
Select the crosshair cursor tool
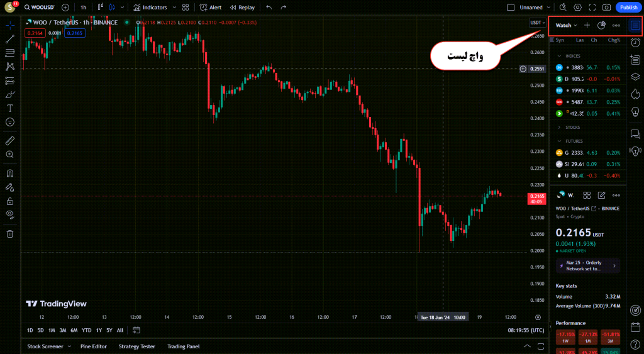[x=10, y=25]
